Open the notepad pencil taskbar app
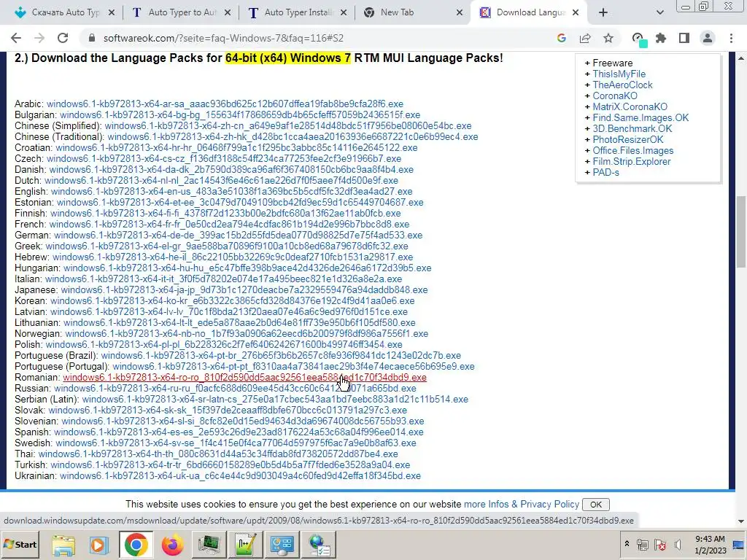Viewport: 747px width, 560px height. [x=245, y=545]
